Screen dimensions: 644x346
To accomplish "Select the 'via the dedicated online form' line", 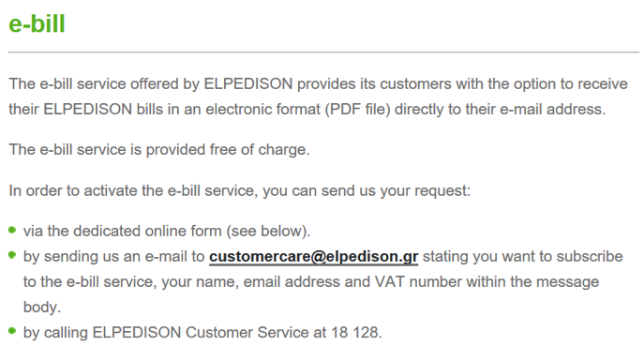I will (x=167, y=231).
